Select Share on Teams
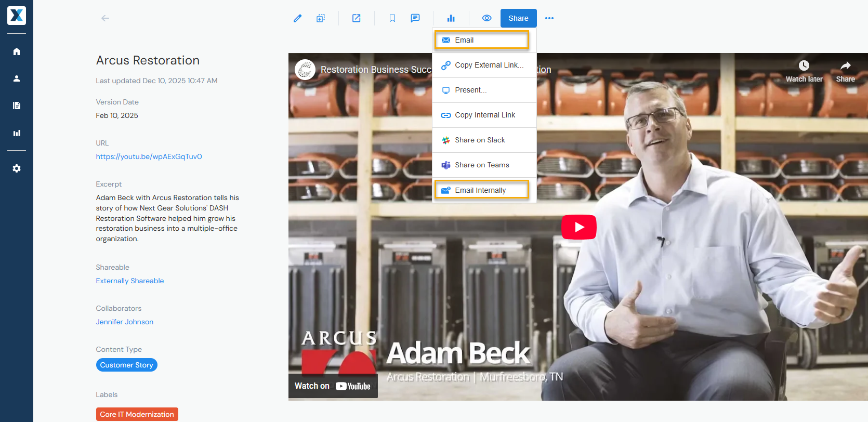868x422 pixels. tap(484, 165)
